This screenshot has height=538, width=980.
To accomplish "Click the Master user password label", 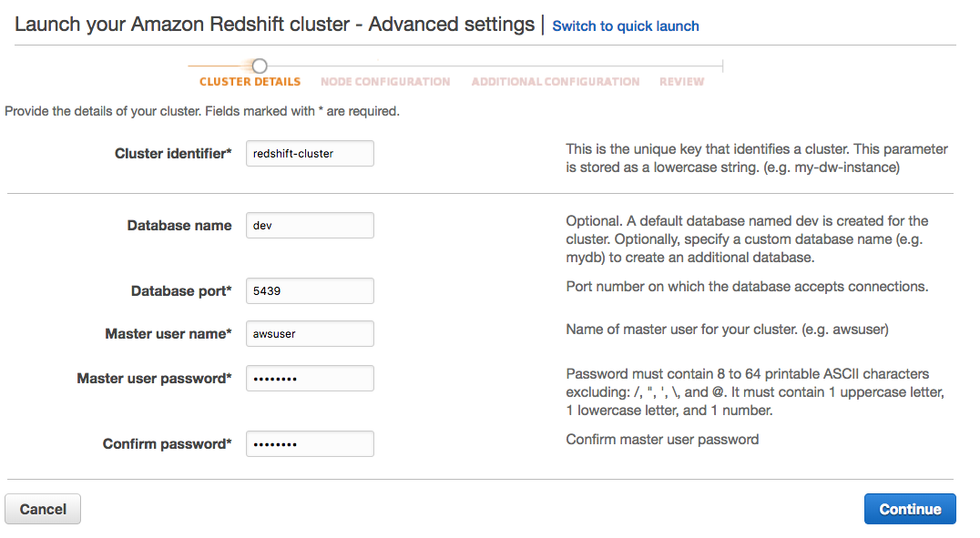I will tap(154, 379).
